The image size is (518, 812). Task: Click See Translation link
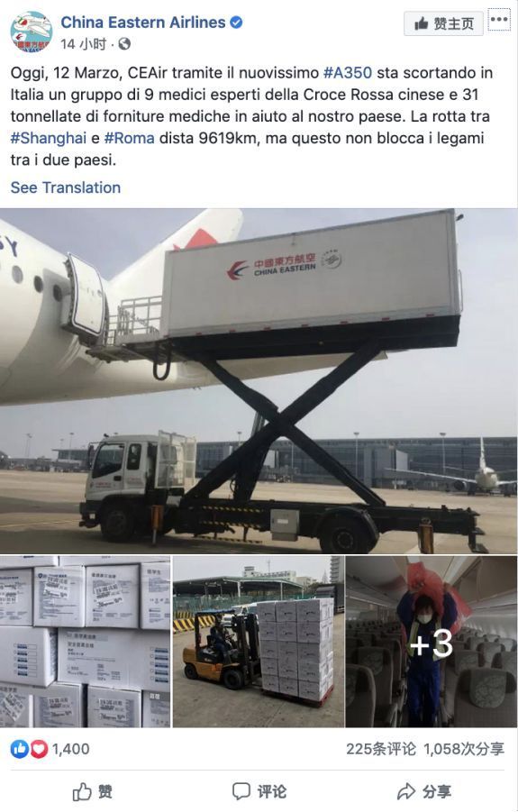click(66, 187)
